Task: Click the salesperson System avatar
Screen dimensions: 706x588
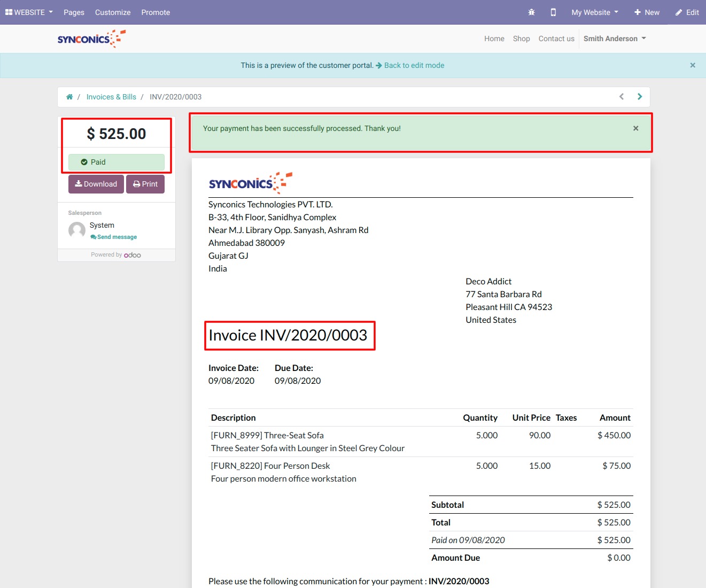Action: (77, 230)
